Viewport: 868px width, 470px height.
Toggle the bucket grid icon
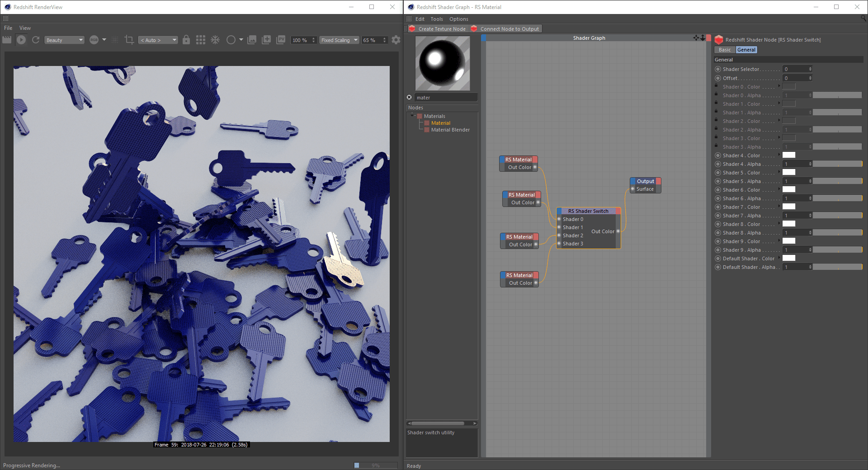pos(201,40)
